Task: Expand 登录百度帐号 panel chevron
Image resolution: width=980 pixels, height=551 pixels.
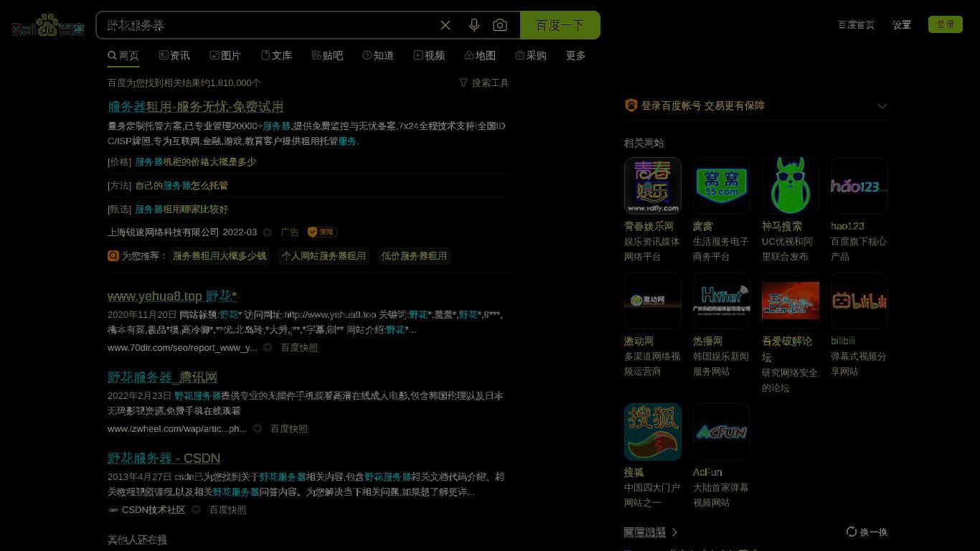Action: coord(882,105)
